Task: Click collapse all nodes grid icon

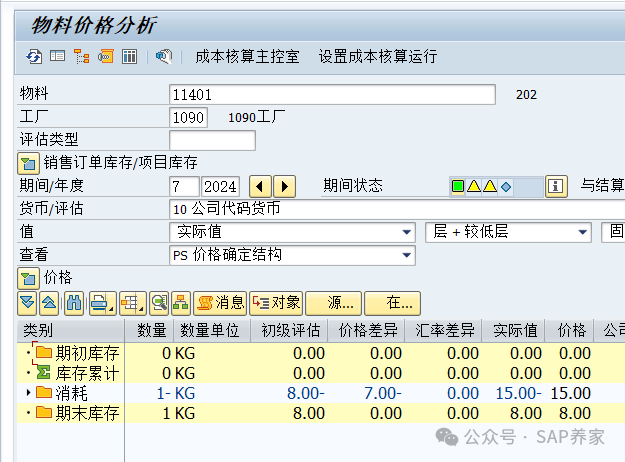Action: point(49,303)
